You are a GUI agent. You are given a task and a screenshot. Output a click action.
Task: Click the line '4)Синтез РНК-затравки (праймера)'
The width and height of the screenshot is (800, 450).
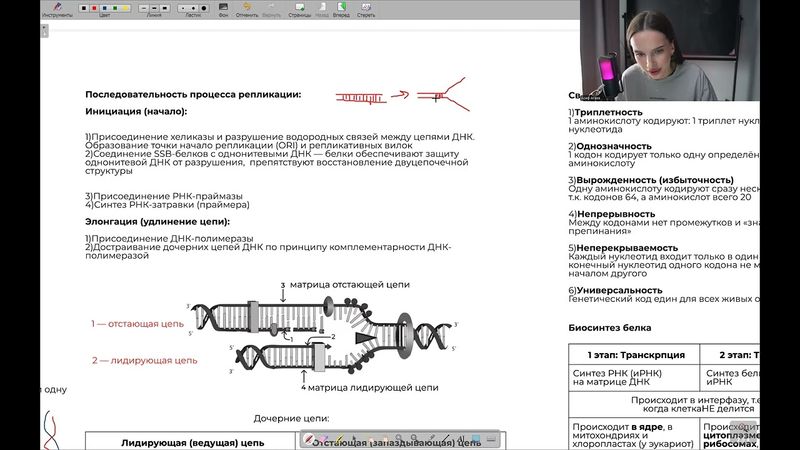(167, 205)
